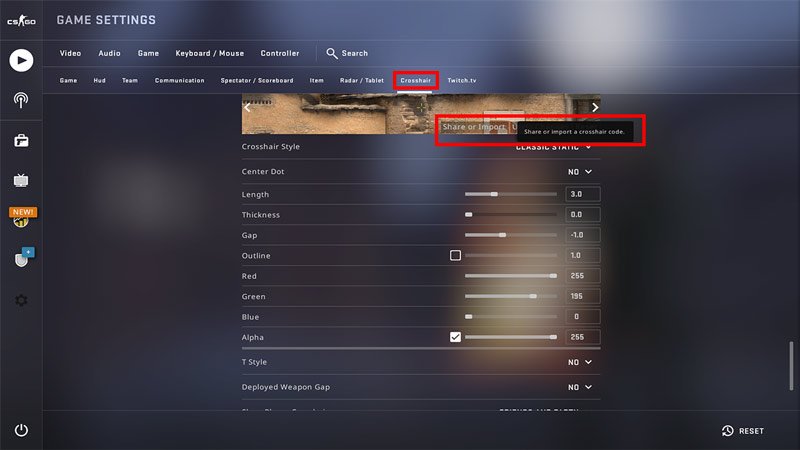Click the Share or Import button
Screen dimensions: 800x450
click(x=473, y=127)
